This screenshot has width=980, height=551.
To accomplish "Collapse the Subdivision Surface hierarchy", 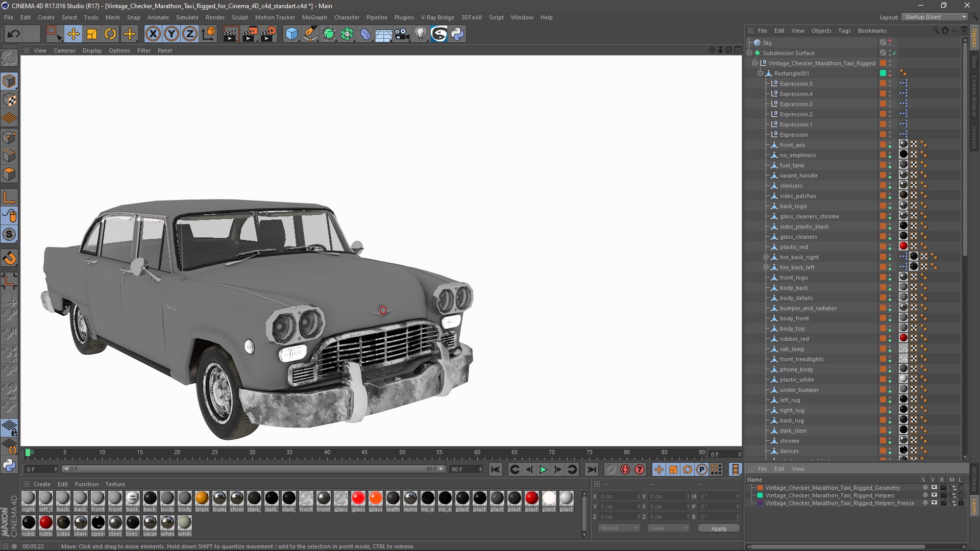I will (x=749, y=53).
